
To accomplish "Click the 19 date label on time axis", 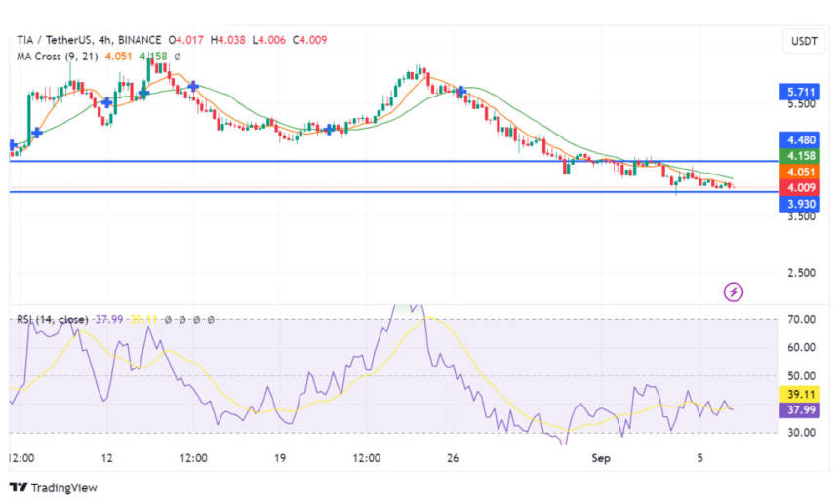I will 279,457.
